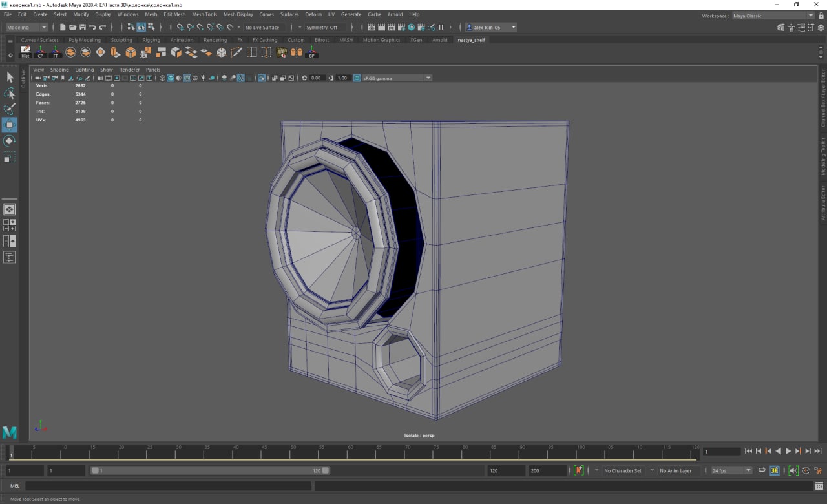Open the Attribute Editor side tab
Screen dimensions: 827x504
click(x=823, y=202)
